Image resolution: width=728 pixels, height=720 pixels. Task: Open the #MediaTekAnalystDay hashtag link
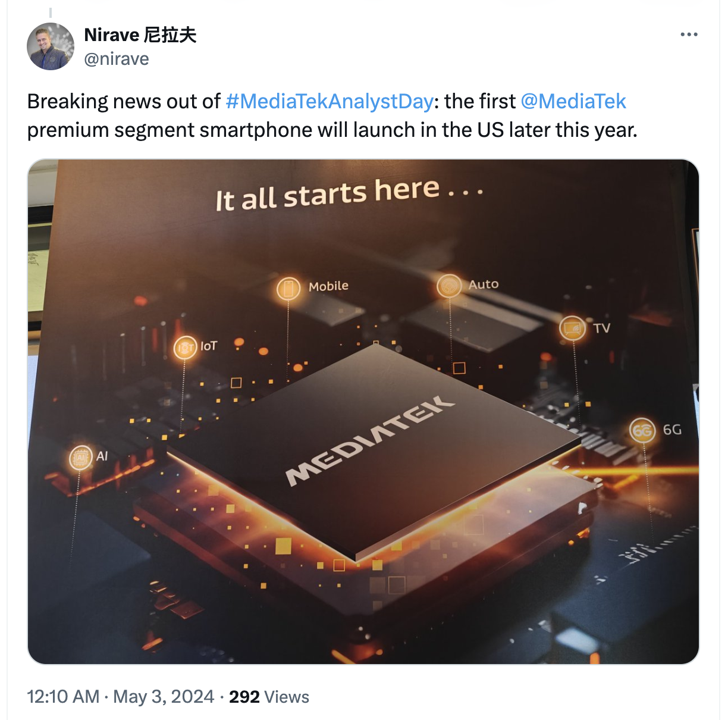(330, 101)
